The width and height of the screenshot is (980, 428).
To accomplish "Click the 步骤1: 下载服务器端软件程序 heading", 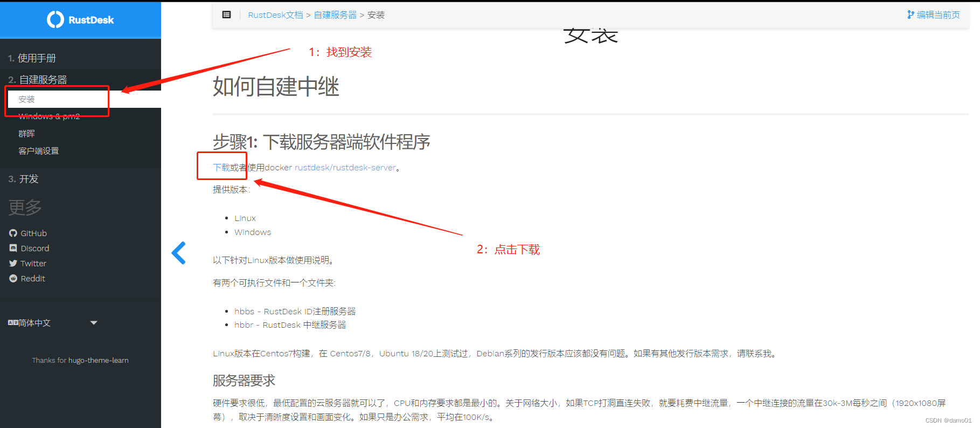I will (321, 142).
